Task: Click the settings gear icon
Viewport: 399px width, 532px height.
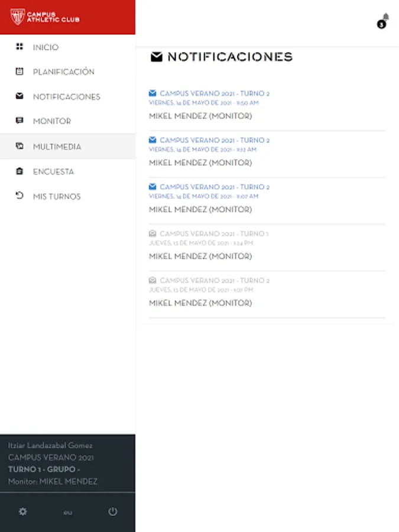Action: (x=22, y=511)
